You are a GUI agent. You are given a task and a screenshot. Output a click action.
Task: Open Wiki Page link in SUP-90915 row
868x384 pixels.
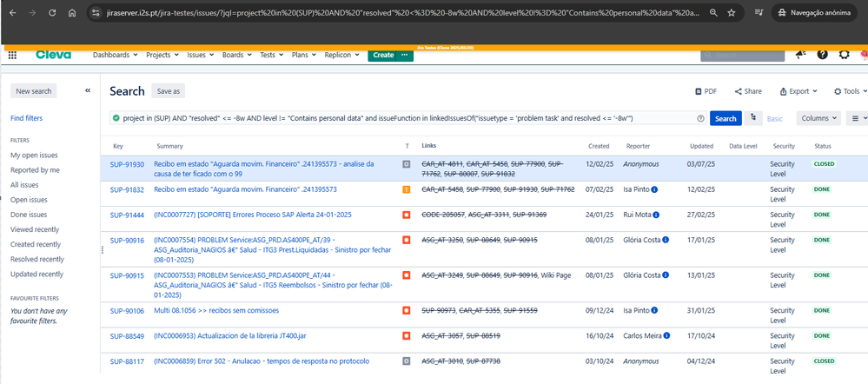(556, 275)
